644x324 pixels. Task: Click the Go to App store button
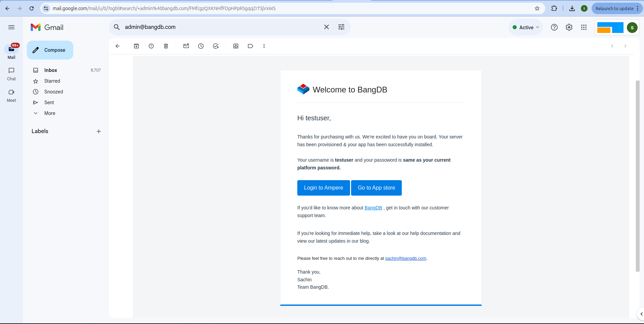click(376, 188)
